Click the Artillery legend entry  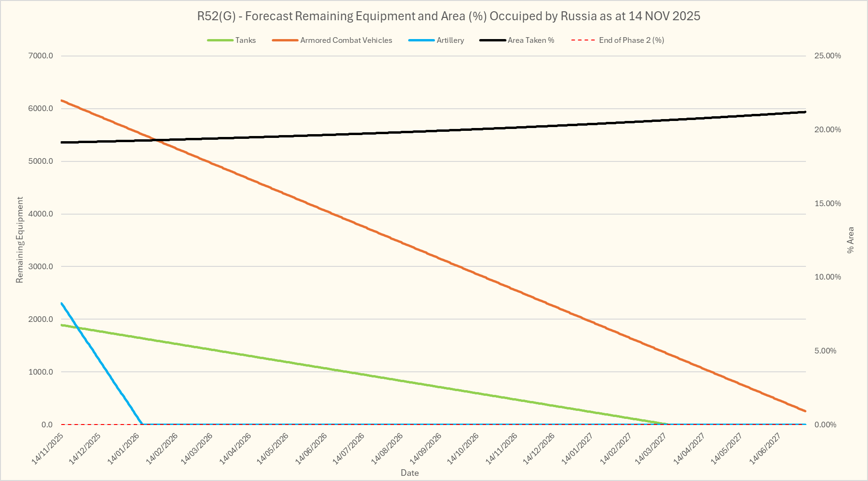pyautogui.click(x=450, y=40)
